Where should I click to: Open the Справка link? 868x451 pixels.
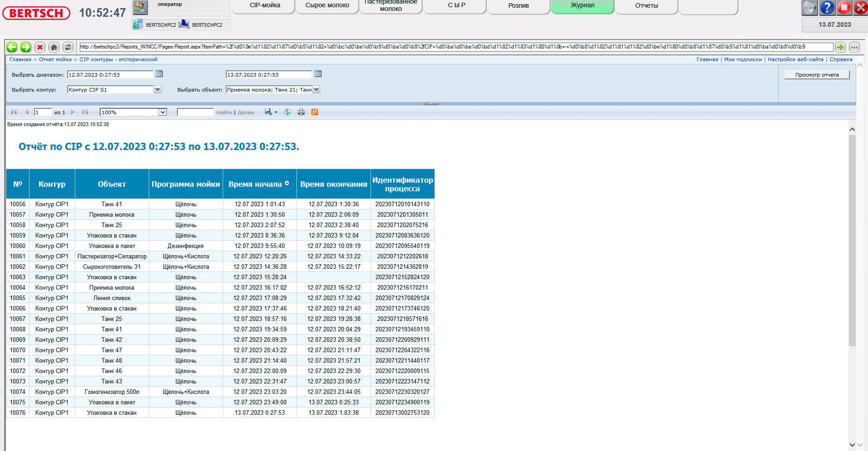click(x=841, y=59)
